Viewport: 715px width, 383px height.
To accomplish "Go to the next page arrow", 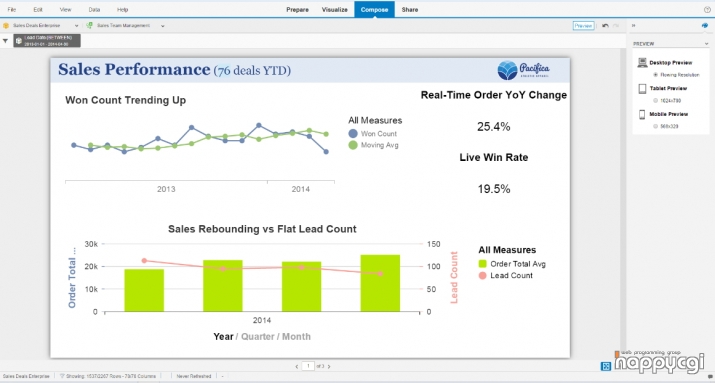I will [329, 366].
